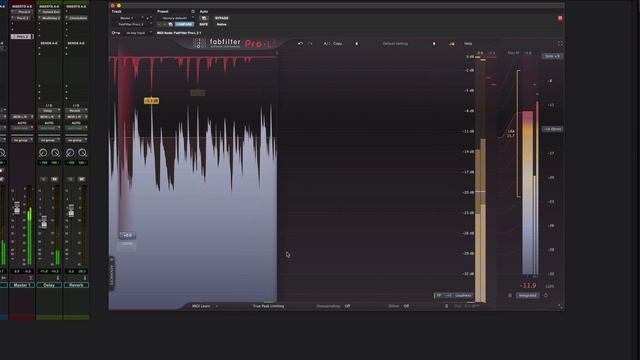This screenshot has width=640, height=360.
Task: Open the Strm +9 loudness scale selector
Action: tap(552, 56)
